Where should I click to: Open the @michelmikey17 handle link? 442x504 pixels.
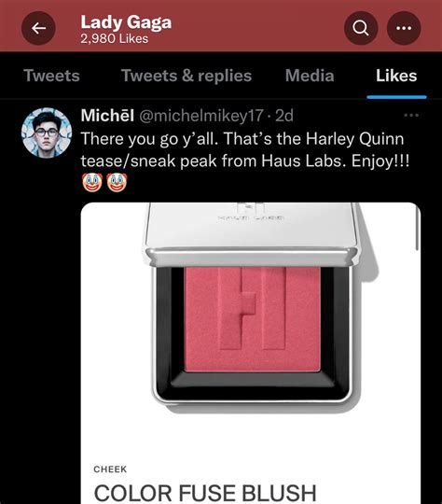click(201, 116)
